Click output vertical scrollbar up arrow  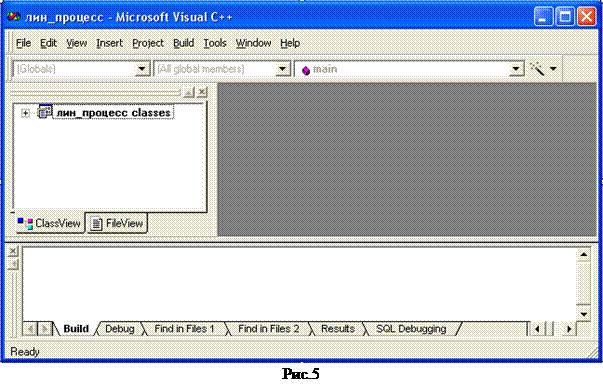583,254
